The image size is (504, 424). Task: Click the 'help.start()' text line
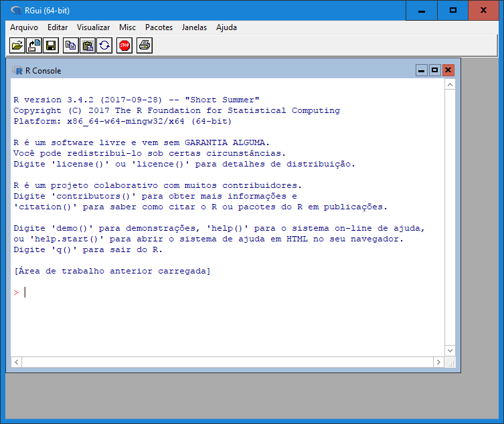pyautogui.click(x=208, y=239)
